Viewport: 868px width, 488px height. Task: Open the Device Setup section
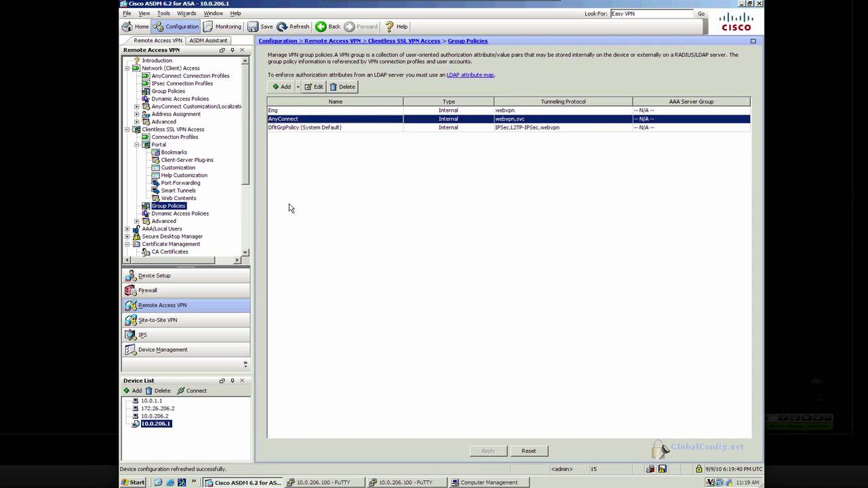[186, 276]
